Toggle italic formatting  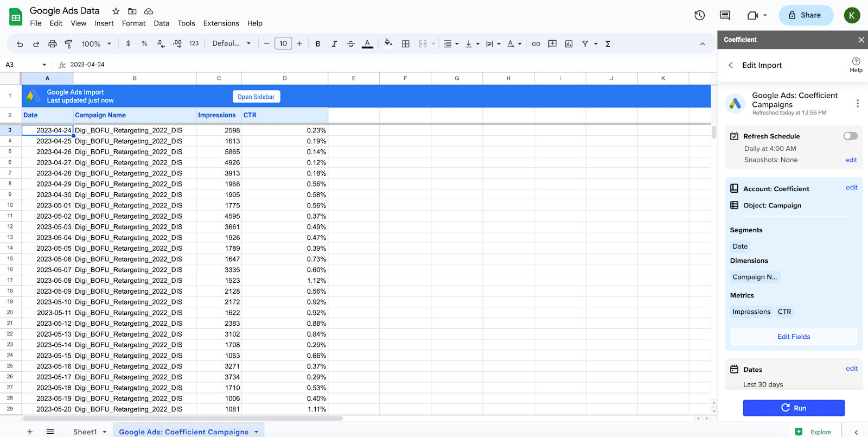(334, 44)
